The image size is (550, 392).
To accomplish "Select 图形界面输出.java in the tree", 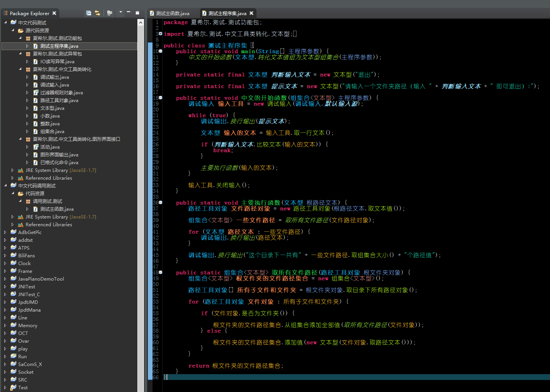I will 59,154.
